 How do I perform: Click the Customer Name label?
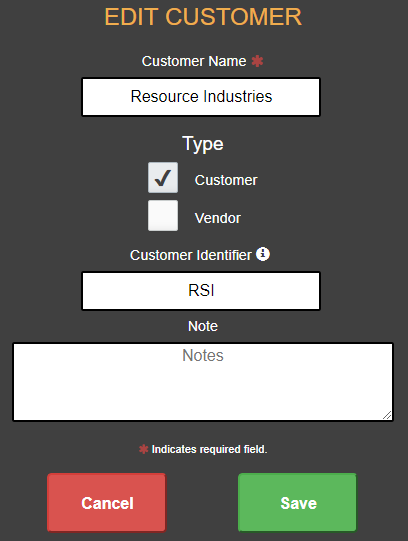coord(194,61)
